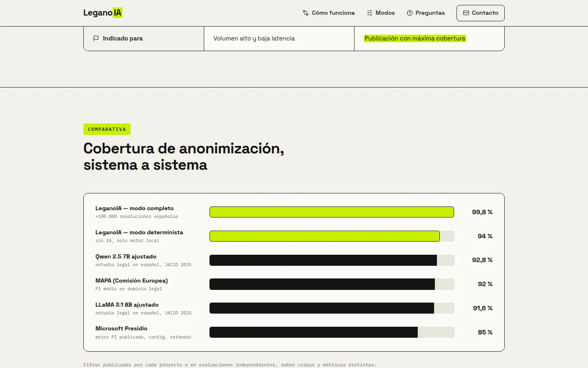Click the Microsoft Presidio label
The image size is (588, 368).
click(x=121, y=328)
